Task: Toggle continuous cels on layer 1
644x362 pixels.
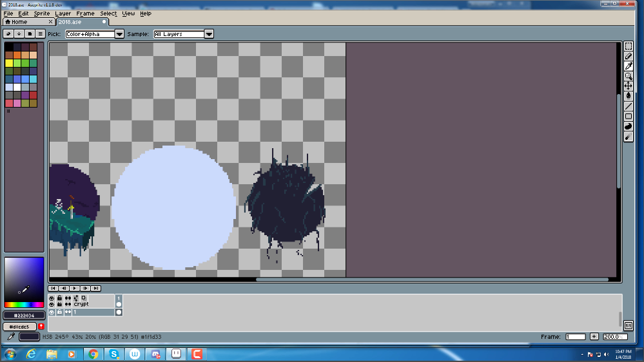Action: coord(68,312)
